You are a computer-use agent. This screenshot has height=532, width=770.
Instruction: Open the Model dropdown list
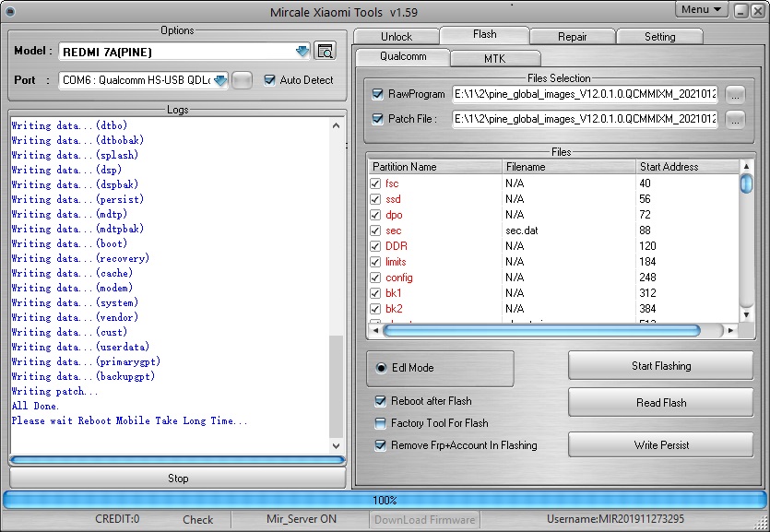coord(302,51)
